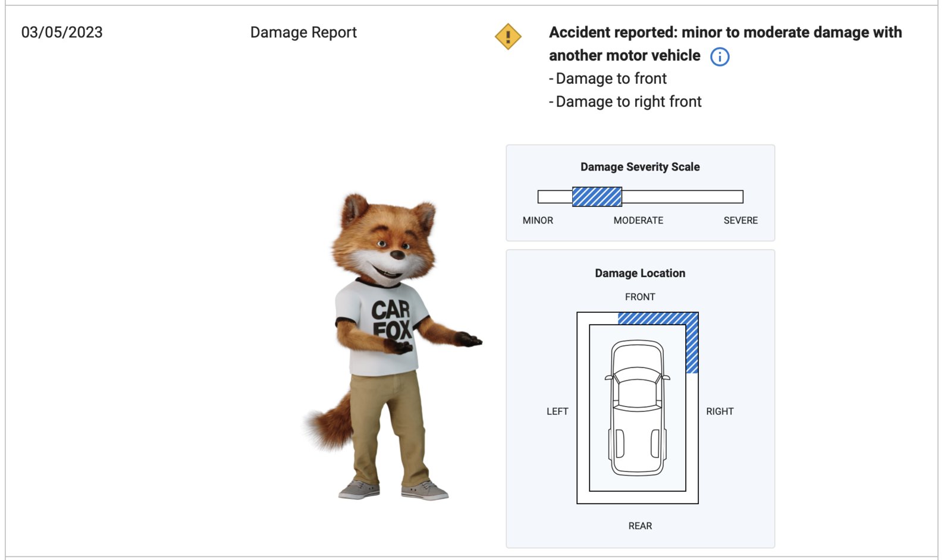This screenshot has height=560, width=951.
Task: Click the FRONT label above car diagram
Action: [640, 297]
